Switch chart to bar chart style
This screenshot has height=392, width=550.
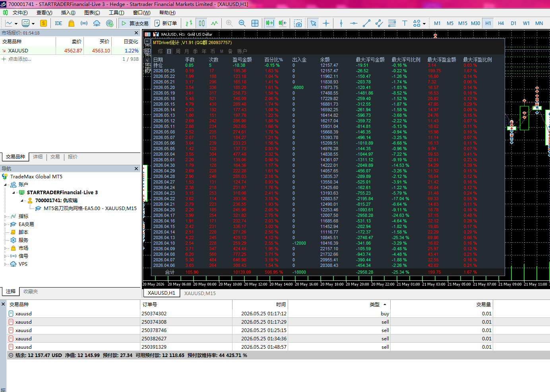click(189, 23)
